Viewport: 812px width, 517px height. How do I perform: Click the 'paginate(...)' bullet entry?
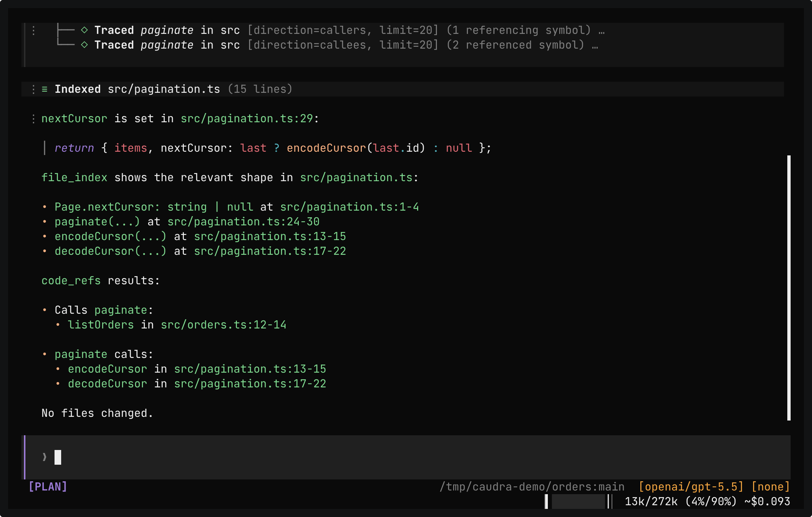98,222
